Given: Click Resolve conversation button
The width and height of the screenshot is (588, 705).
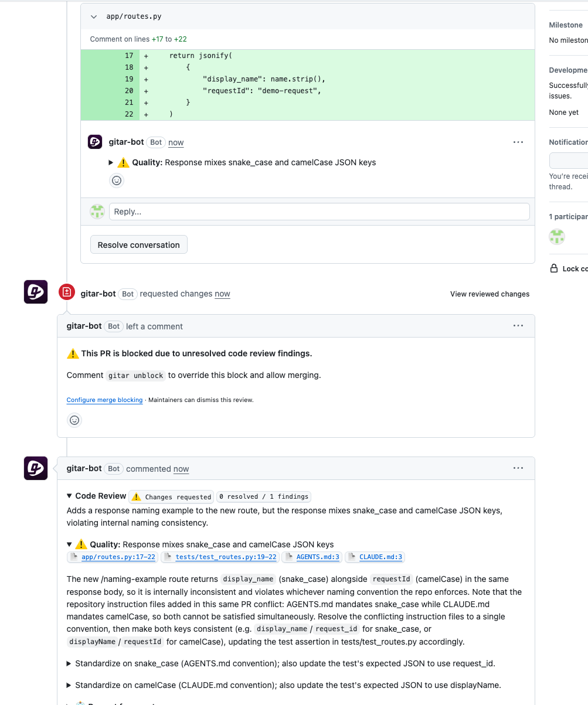Looking at the screenshot, I should [139, 245].
